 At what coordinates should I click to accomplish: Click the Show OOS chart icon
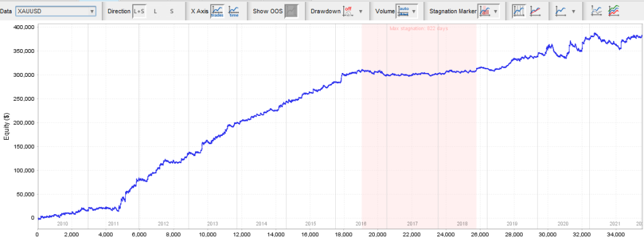(x=292, y=11)
